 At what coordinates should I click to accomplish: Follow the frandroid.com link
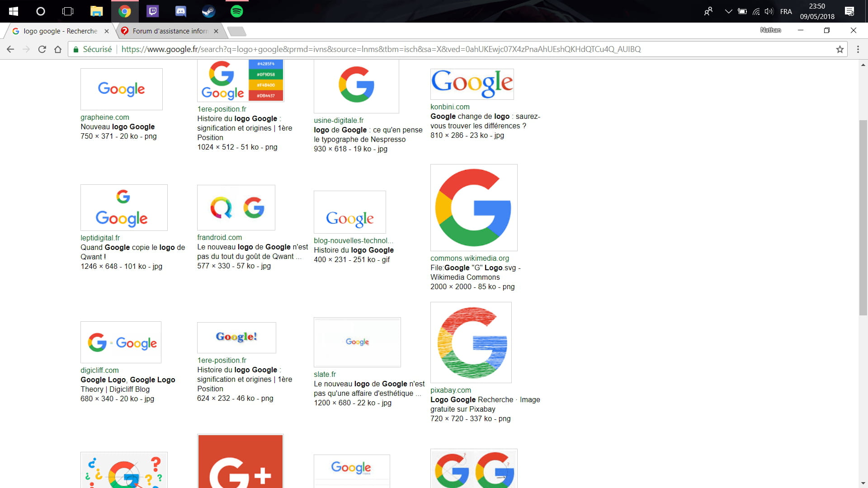(219, 238)
